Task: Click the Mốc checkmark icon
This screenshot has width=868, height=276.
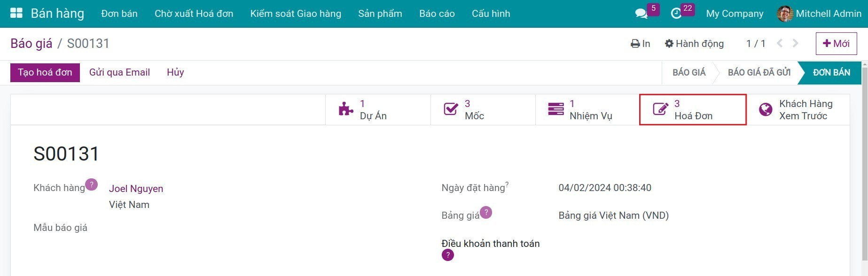Action: click(x=451, y=109)
